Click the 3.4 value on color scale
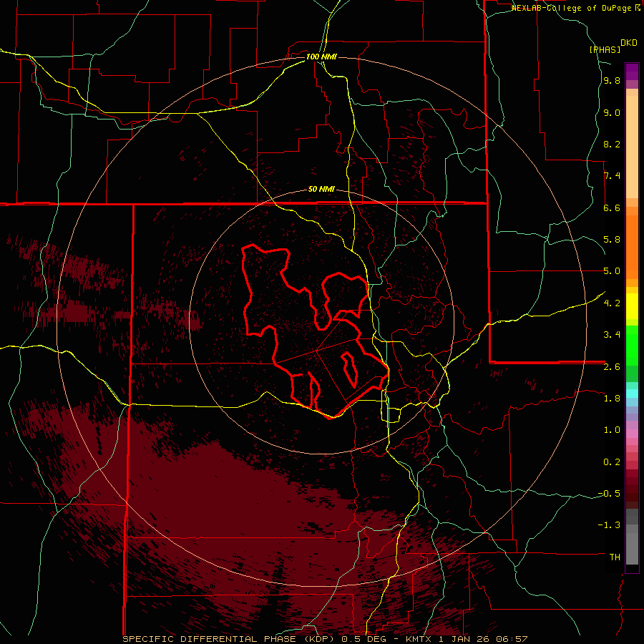This screenshot has height=644, width=644. [612, 335]
